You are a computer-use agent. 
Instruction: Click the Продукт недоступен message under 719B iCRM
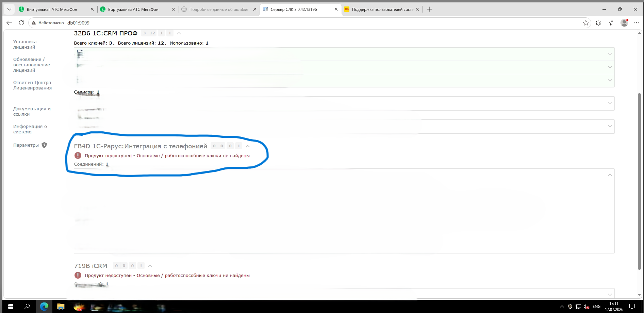[167, 275]
